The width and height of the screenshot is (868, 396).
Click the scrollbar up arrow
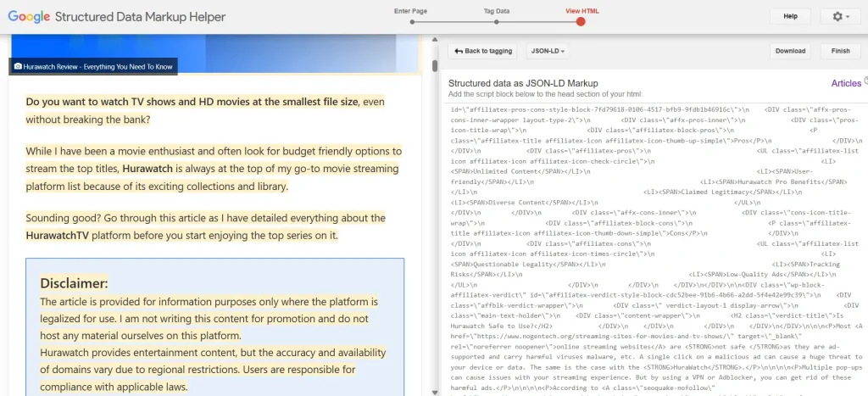pos(435,40)
